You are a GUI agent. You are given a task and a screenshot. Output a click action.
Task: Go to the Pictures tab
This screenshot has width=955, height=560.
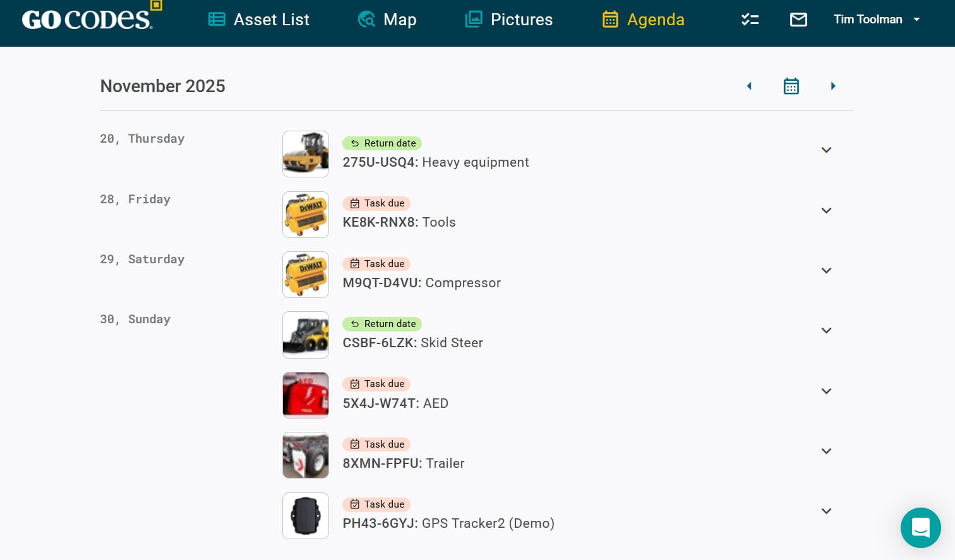(508, 20)
